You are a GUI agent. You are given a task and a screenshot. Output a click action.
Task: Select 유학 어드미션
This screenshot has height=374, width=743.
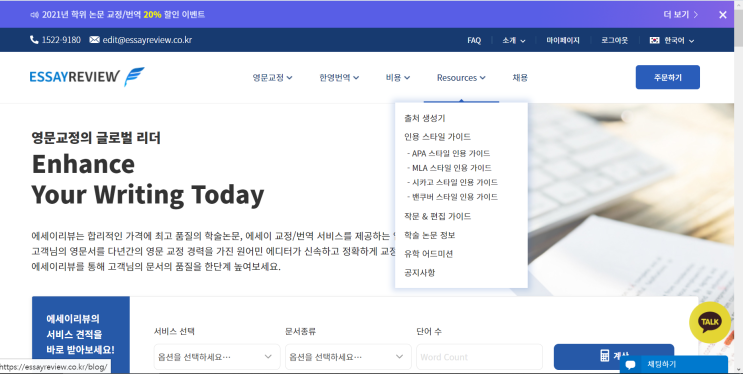[428, 254]
